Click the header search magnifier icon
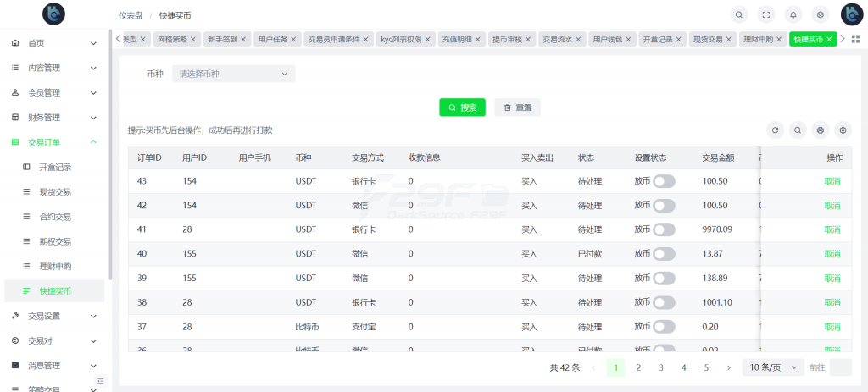The image size is (868, 392). coord(739,14)
